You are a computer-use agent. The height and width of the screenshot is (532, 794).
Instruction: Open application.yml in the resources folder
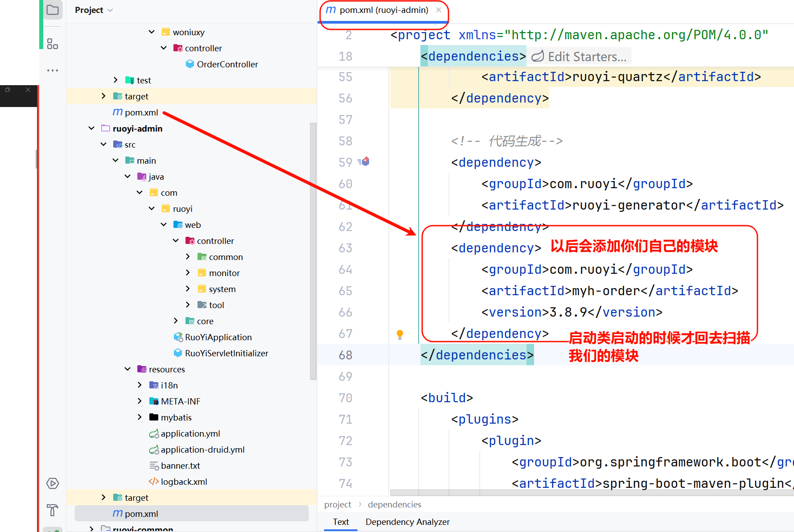[x=190, y=433]
